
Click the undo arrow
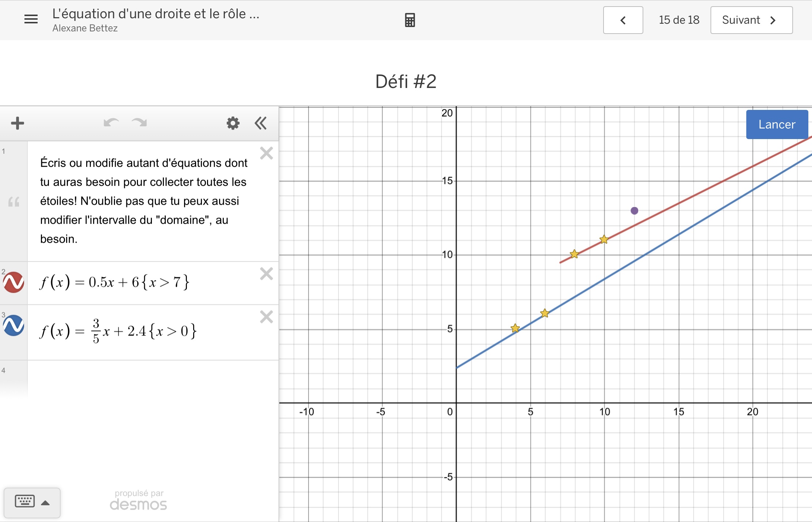(111, 123)
